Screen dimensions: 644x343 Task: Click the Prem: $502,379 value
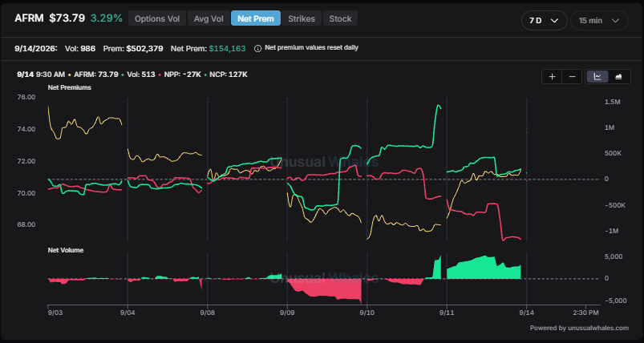click(x=133, y=48)
